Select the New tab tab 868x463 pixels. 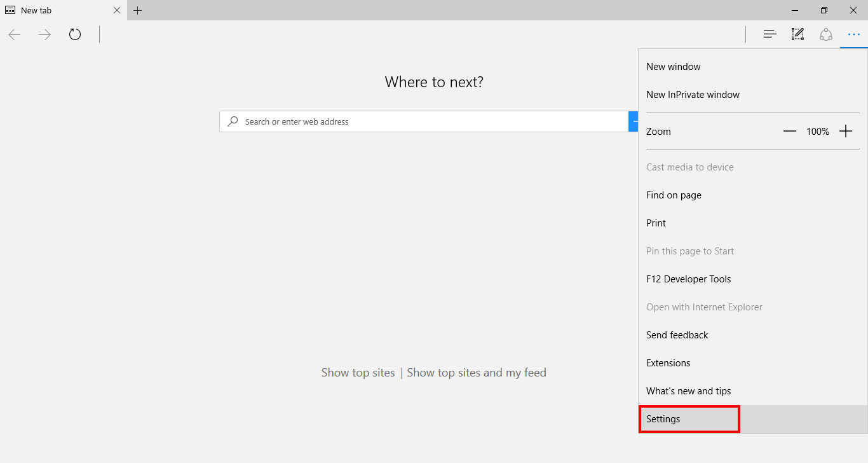[64, 10]
